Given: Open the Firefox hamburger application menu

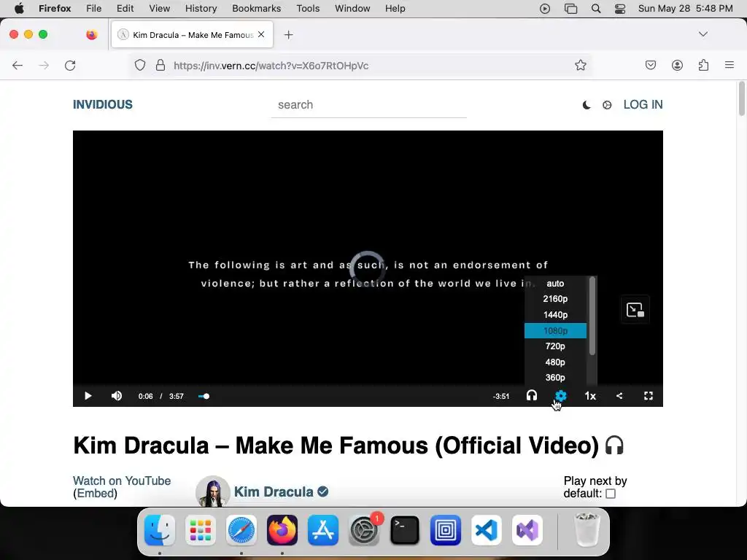Looking at the screenshot, I should point(729,65).
